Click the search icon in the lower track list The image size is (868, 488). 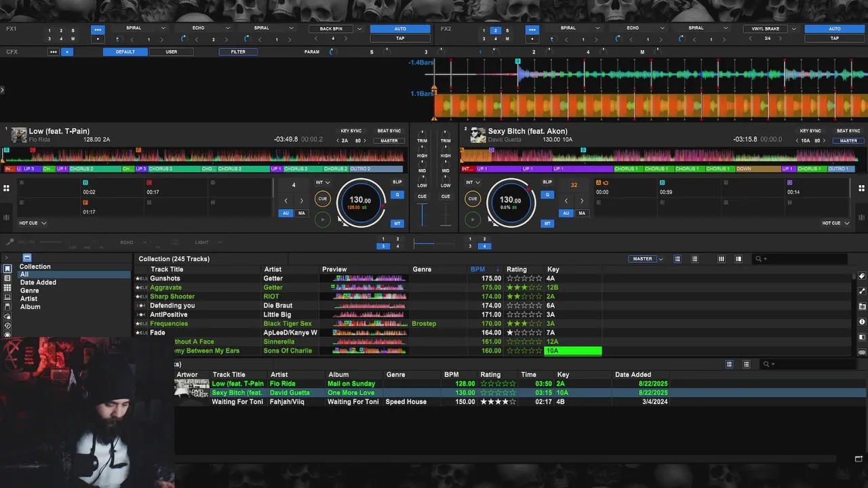click(x=766, y=364)
